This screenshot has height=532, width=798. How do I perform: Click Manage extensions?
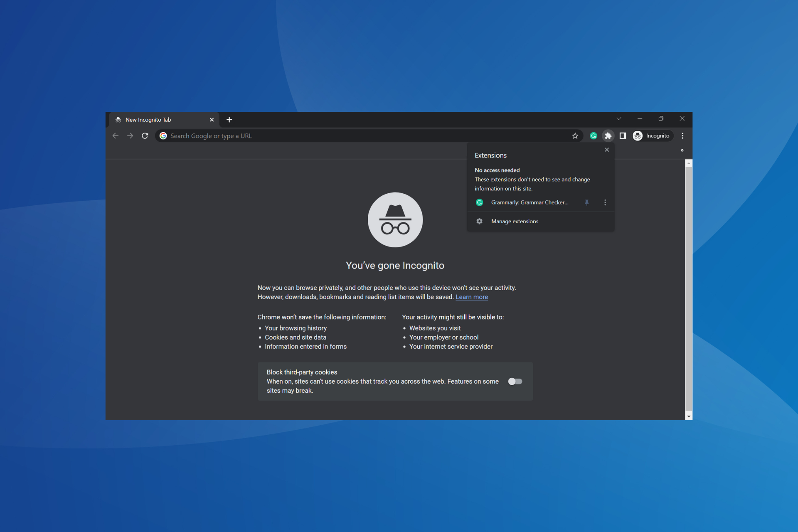pyautogui.click(x=515, y=222)
